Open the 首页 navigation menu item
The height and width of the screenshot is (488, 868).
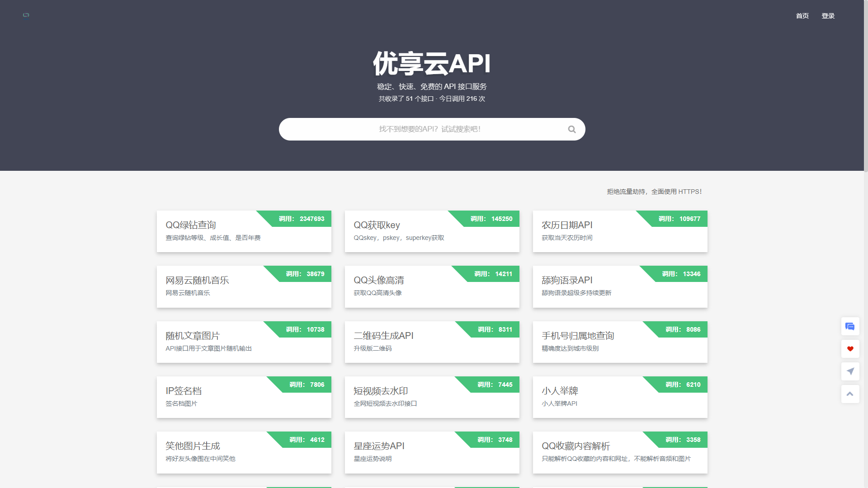tap(802, 15)
